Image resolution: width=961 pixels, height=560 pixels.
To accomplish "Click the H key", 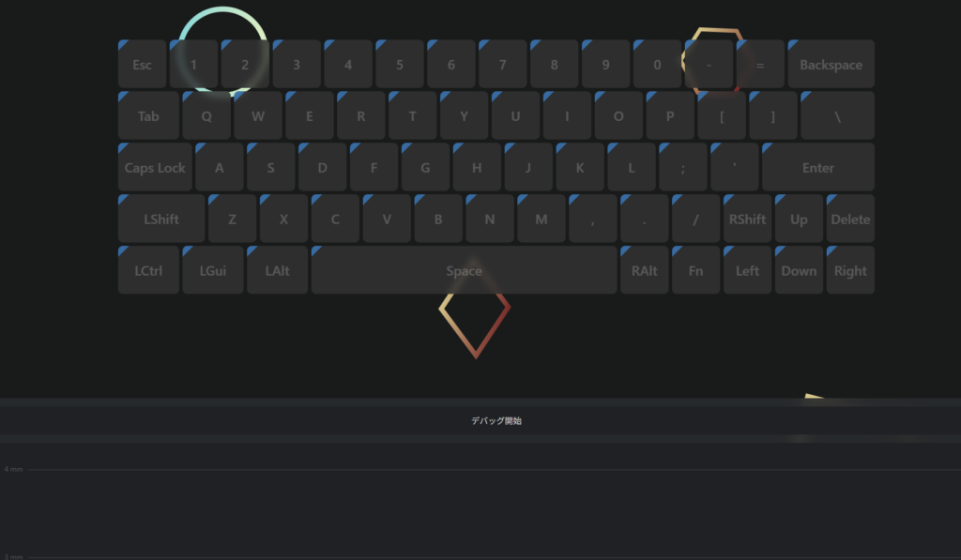I will (477, 167).
